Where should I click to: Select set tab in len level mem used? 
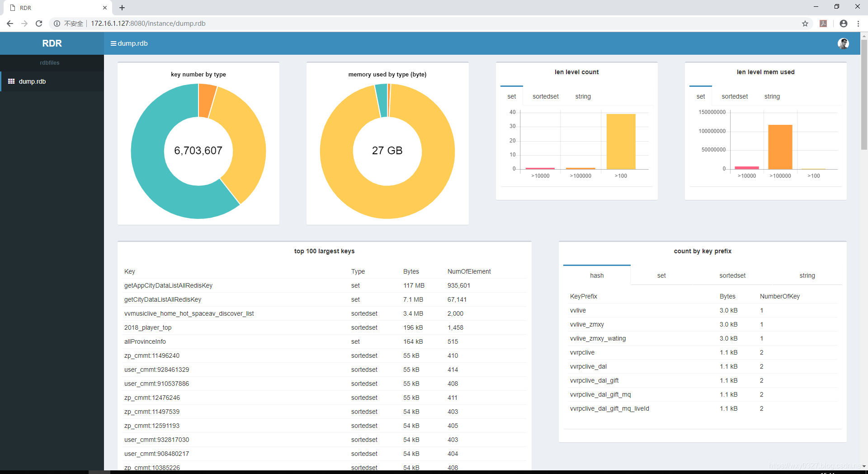pyautogui.click(x=701, y=96)
